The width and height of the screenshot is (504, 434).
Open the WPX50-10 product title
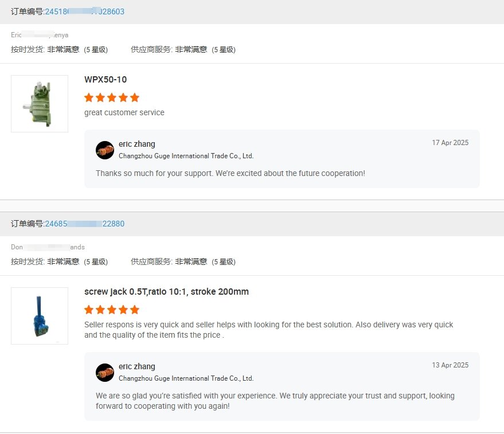coord(106,79)
